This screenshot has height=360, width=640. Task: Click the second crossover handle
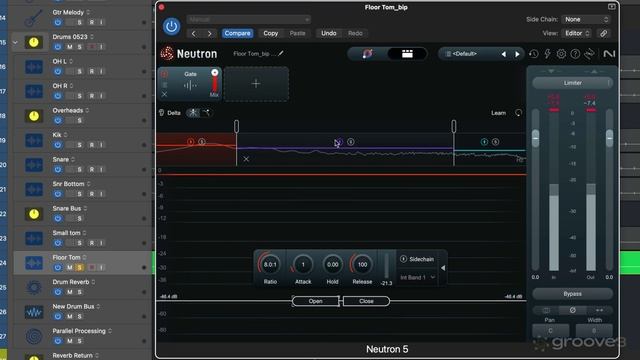tap(453, 126)
